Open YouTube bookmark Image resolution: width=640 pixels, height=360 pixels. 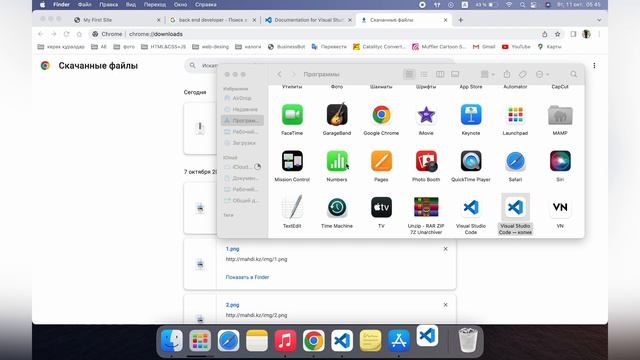coord(516,47)
